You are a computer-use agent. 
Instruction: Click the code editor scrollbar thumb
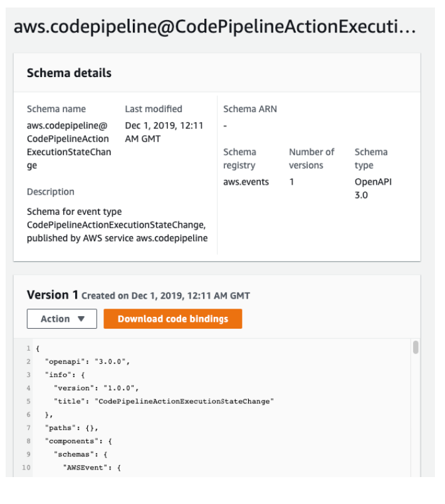point(416,347)
